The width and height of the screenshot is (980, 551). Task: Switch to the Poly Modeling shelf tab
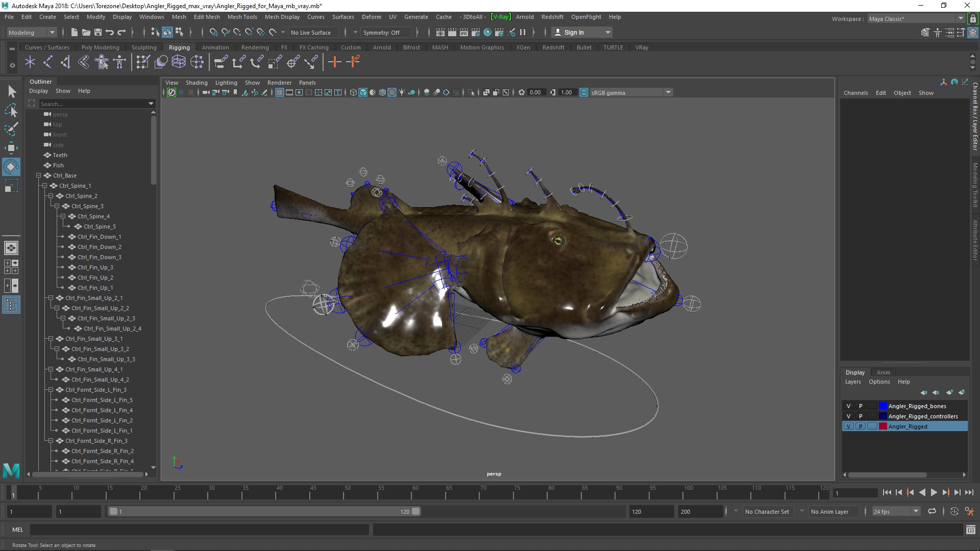click(x=100, y=47)
